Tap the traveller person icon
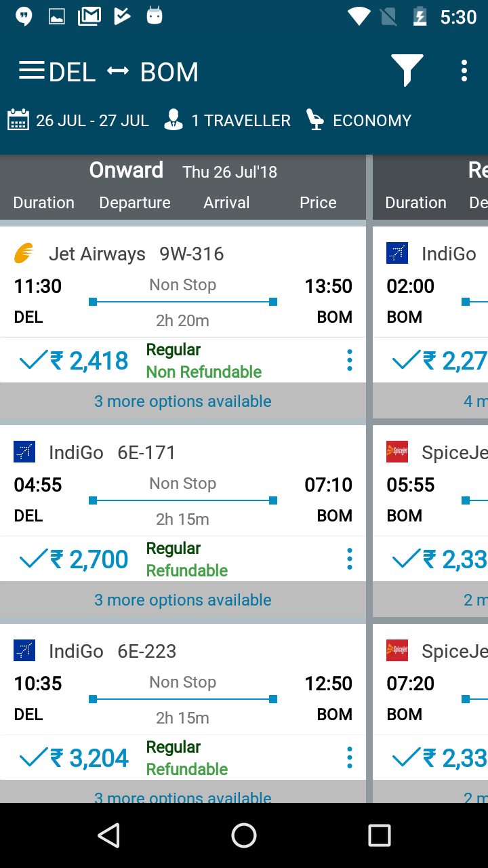The image size is (488, 868). 174,121
